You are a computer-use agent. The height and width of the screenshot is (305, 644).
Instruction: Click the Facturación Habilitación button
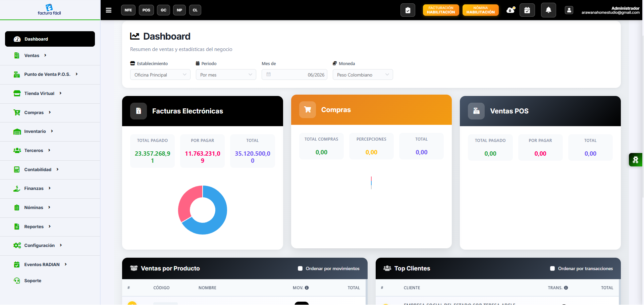pos(441,10)
